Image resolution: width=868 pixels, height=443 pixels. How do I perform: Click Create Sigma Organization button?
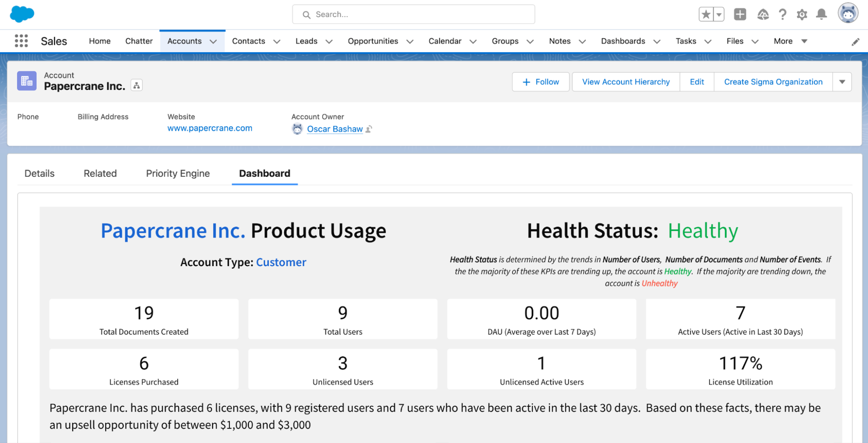773,82
